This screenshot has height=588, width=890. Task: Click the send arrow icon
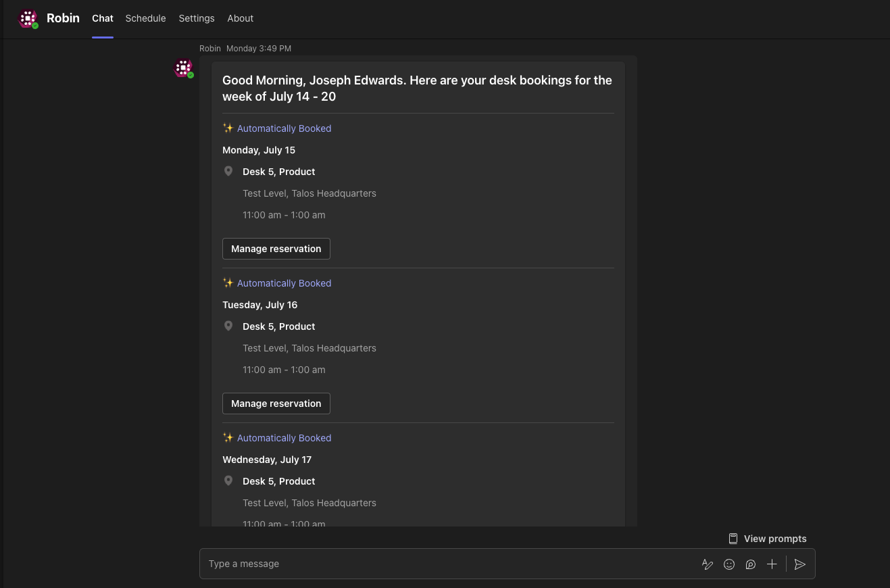(x=800, y=564)
